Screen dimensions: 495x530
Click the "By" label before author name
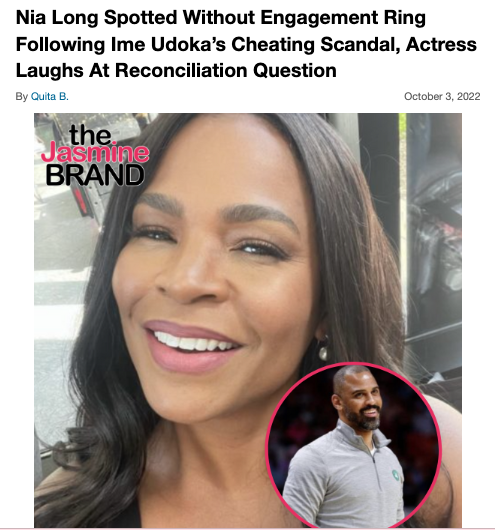click(x=21, y=97)
